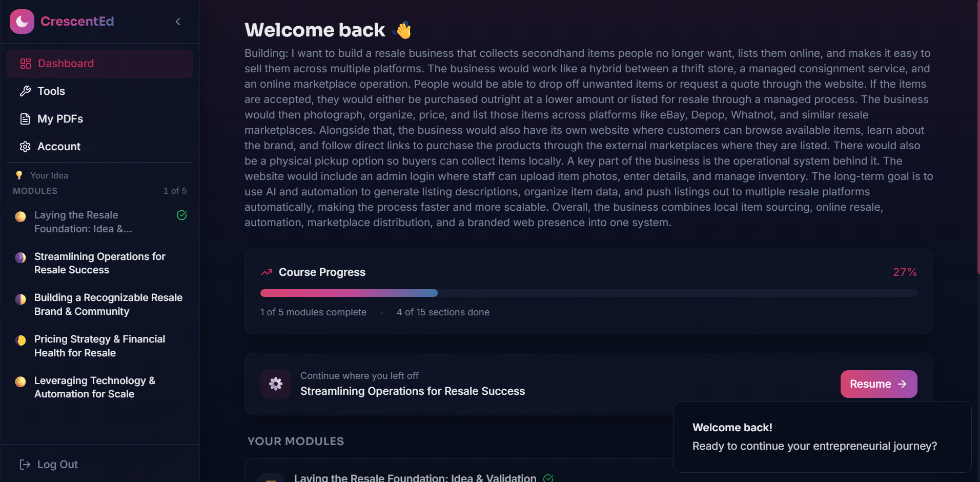Viewport: 980px width, 482px height.
Task: Click the Tools wrench icon
Action: 25,91
